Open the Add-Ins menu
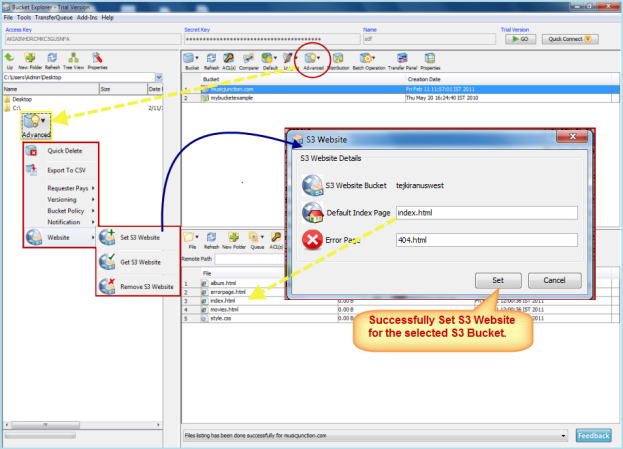 87,17
